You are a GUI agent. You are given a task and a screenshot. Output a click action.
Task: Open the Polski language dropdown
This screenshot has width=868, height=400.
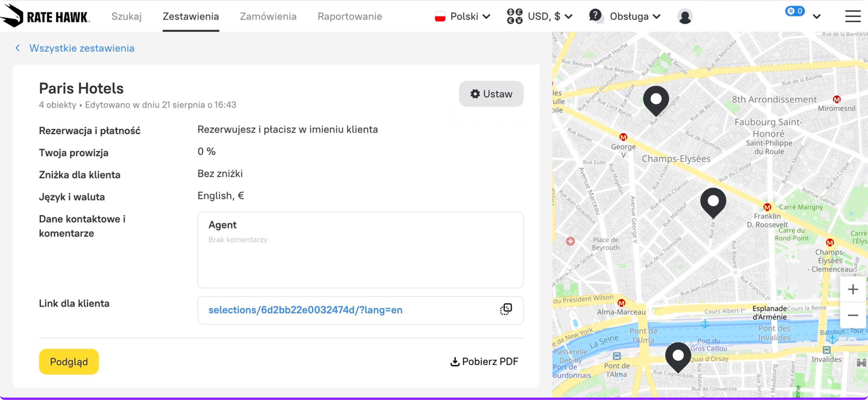coord(462,16)
